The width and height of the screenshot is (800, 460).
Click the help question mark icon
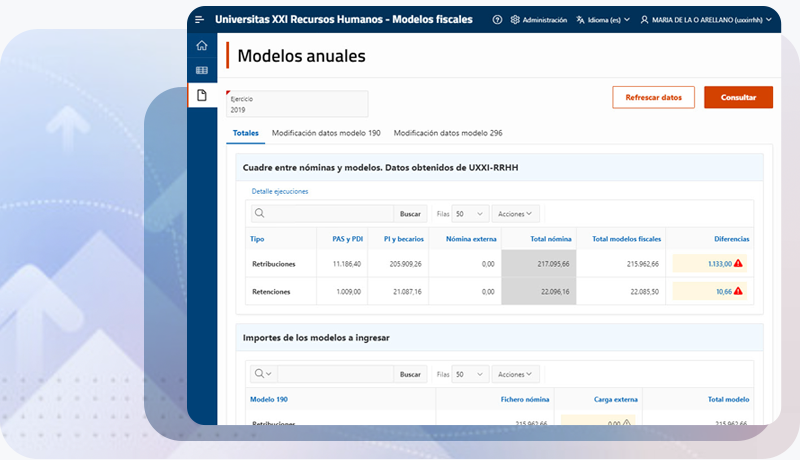point(497,19)
